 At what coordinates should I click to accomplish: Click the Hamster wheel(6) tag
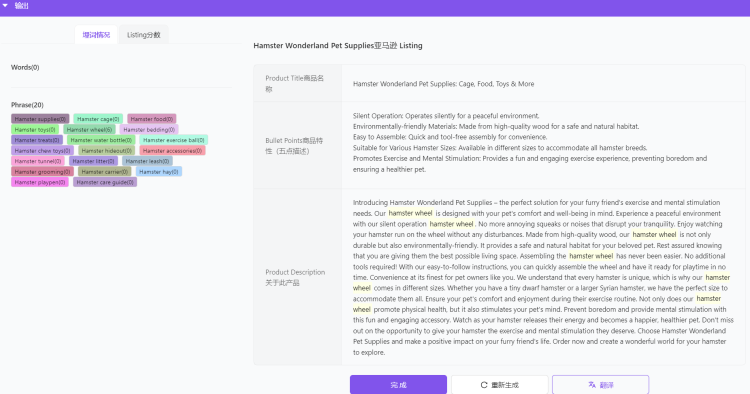[x=89, y=129]
